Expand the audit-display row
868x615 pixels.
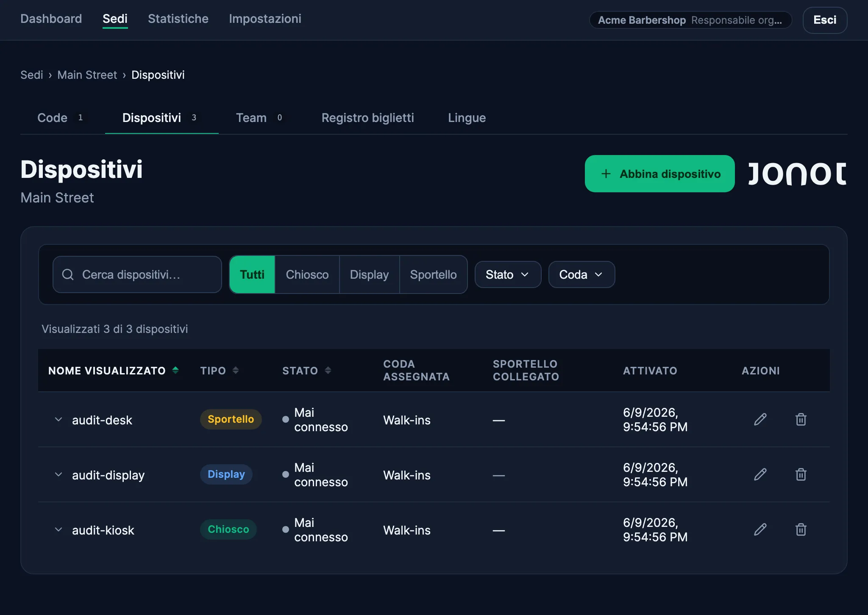[58, 474]
